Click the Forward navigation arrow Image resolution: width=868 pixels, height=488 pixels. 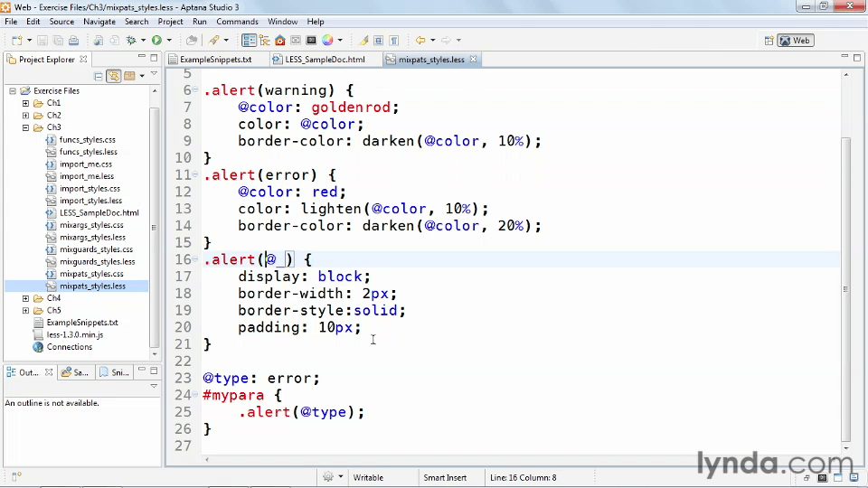446,41
